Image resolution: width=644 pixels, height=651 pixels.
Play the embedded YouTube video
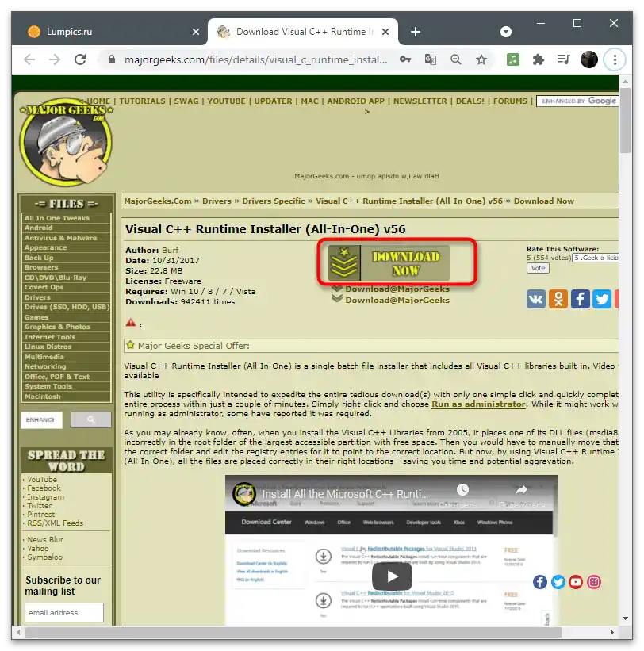click(392, 576)
